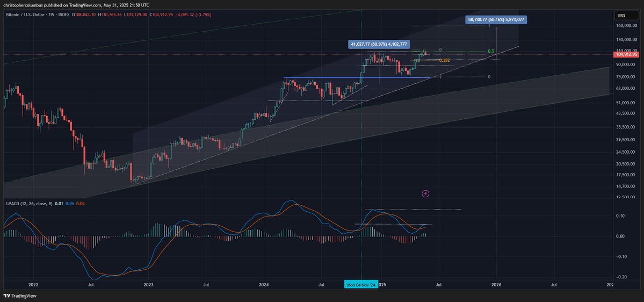The width and height of the screenshot is (644, 302).
Task: Click the 58,730.77 (60.16%) measurement label
Action: click(x=496, y=20)
